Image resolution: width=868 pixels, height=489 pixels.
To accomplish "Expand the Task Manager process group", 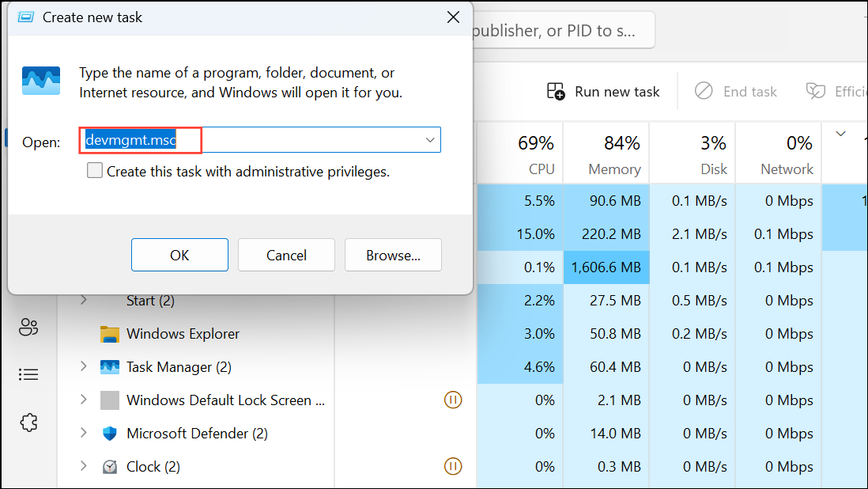I will click(x=82, y=366).
